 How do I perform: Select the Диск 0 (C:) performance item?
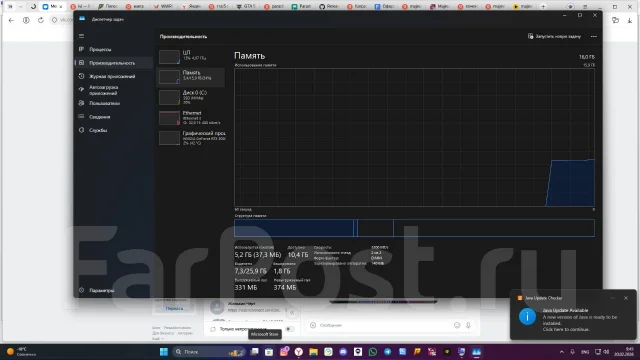pyautogui.click(x=191, y=97)
